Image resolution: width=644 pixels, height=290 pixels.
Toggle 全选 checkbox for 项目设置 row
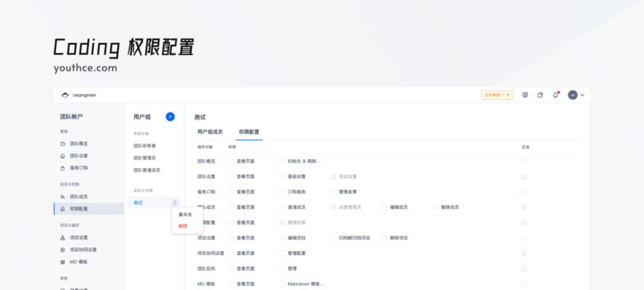pos(524,238)
